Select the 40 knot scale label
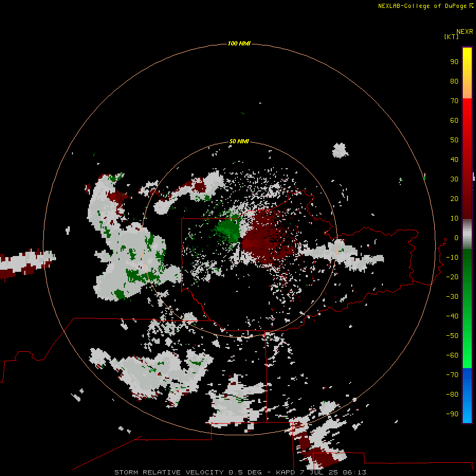 [x=454, y=160]
